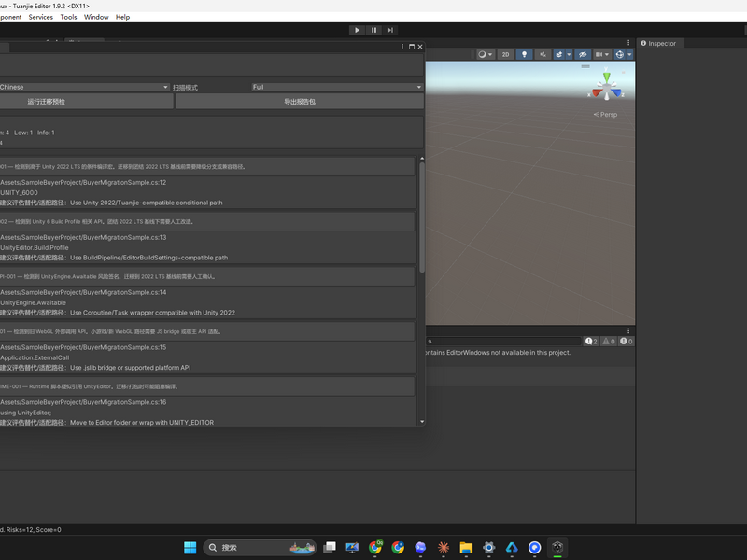
Task: Open the scene camera settings dropdown
Action: point(602,54)
